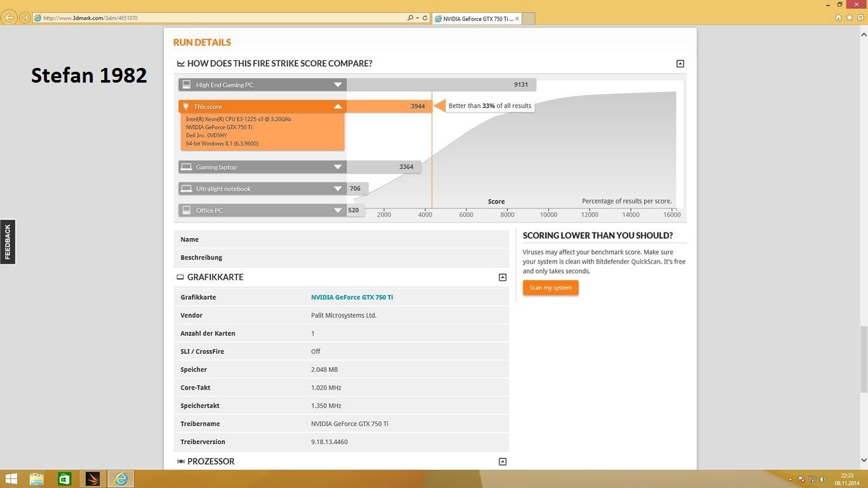Click the 9.18.13.4460 driver version value
This screenshot has width=868, height=488.
point(329,442)
